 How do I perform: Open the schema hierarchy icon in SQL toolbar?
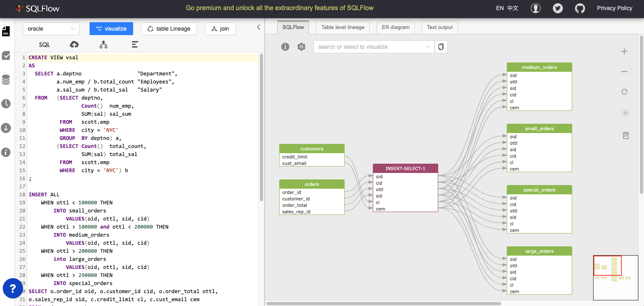[104, 44]
